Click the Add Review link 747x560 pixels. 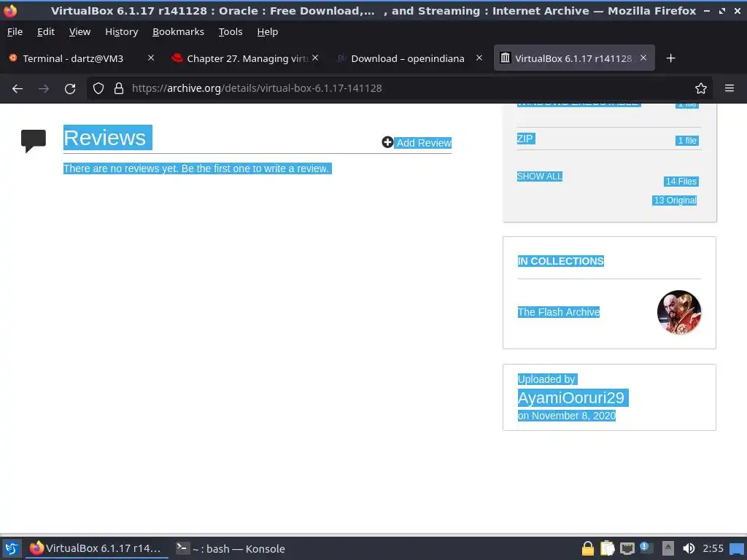click(x=424, y=143)
